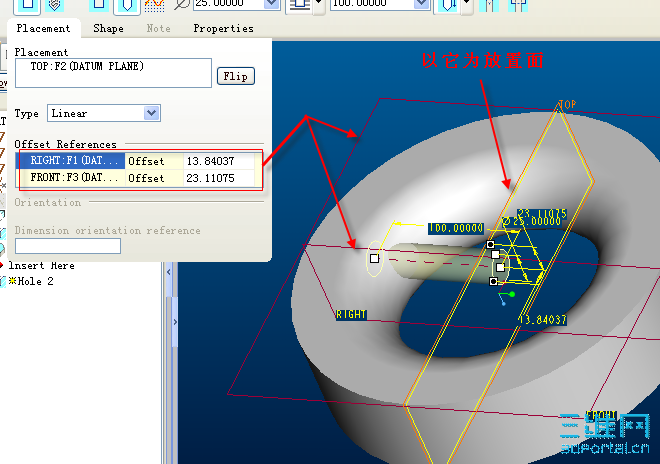
Task: Click the hole icon after the depth field
Action: 448,5
